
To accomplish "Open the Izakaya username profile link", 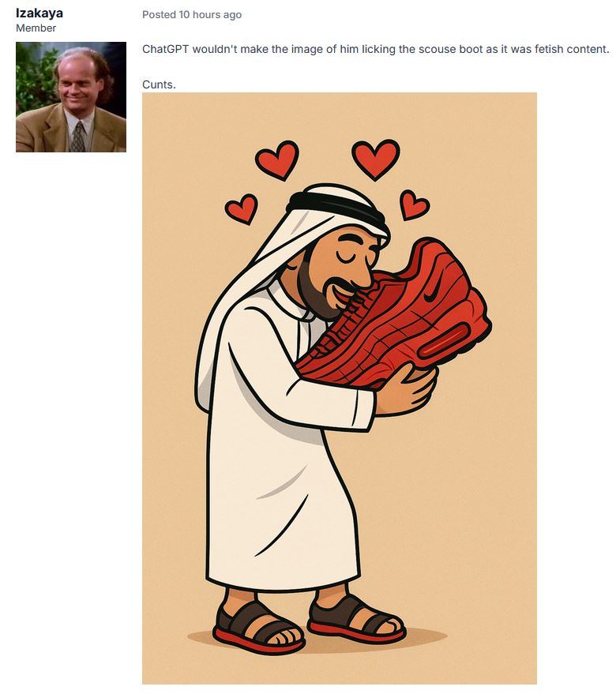I will 39,13.
